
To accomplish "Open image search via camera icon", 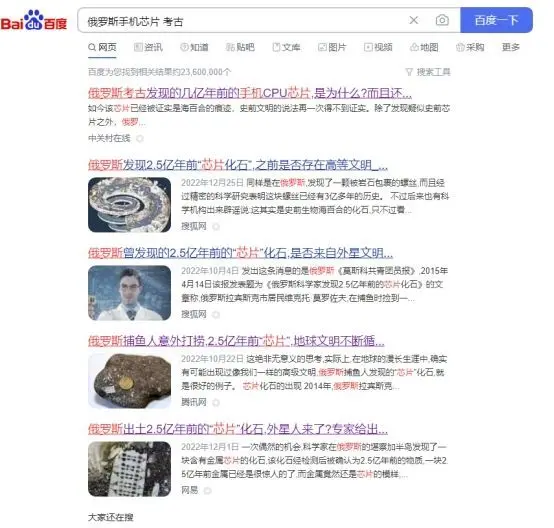I will (442, 20).
